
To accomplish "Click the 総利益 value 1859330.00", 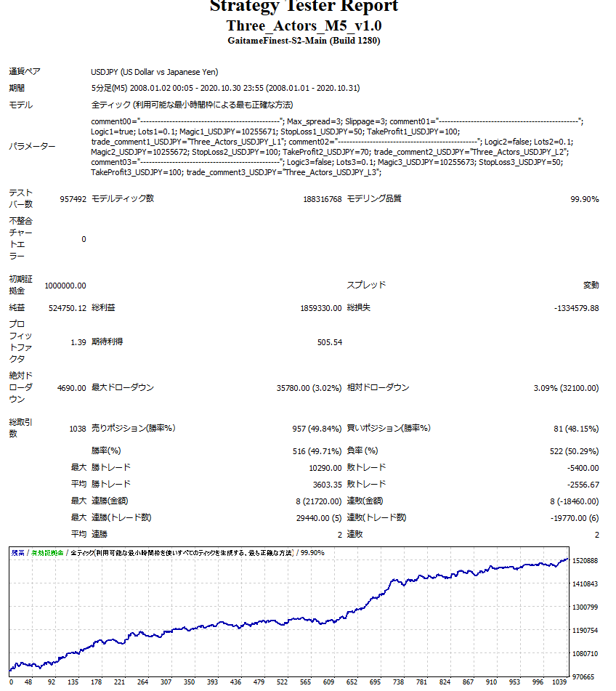I will coord(320,308).
